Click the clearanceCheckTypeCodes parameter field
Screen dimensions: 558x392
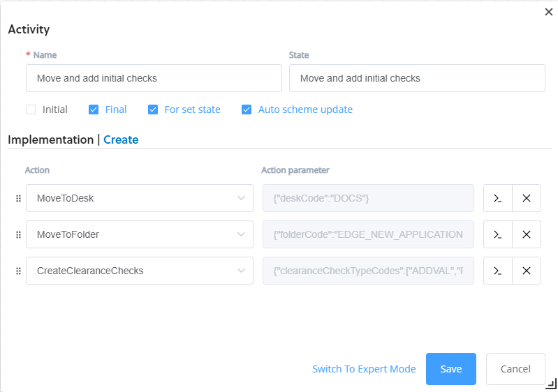tap(368, 271)
